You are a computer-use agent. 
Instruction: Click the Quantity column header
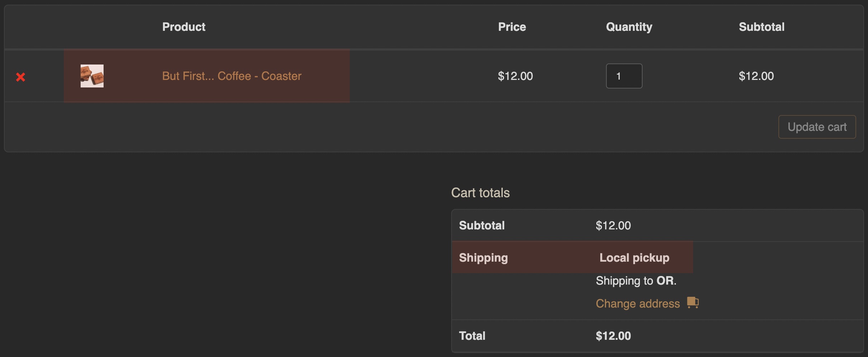[629, 27]
